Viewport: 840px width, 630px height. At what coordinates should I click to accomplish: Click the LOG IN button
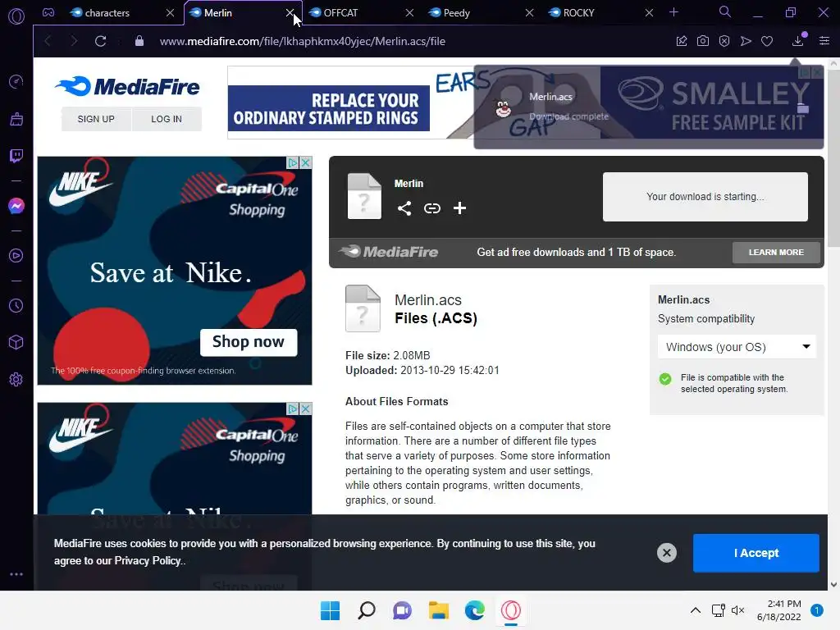point(167,119)
